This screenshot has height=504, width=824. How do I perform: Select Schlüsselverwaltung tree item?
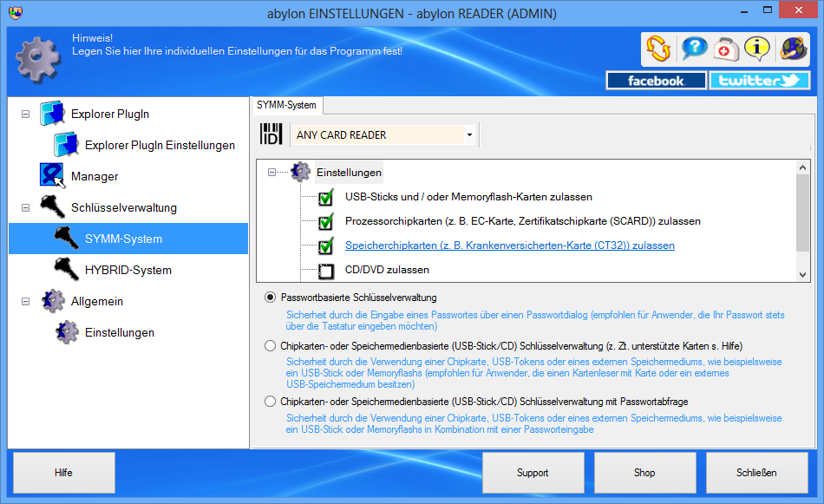[124, 207]
